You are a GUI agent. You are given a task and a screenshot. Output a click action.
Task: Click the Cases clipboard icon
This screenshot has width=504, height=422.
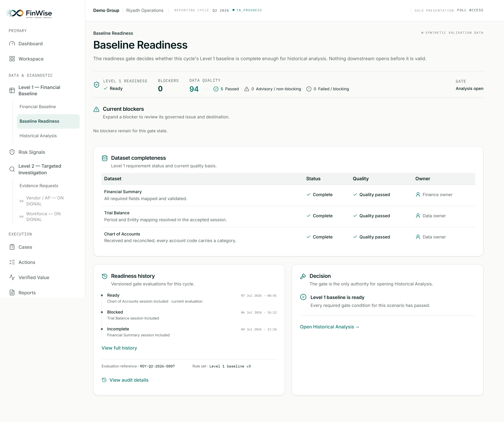tap(12, 247)
